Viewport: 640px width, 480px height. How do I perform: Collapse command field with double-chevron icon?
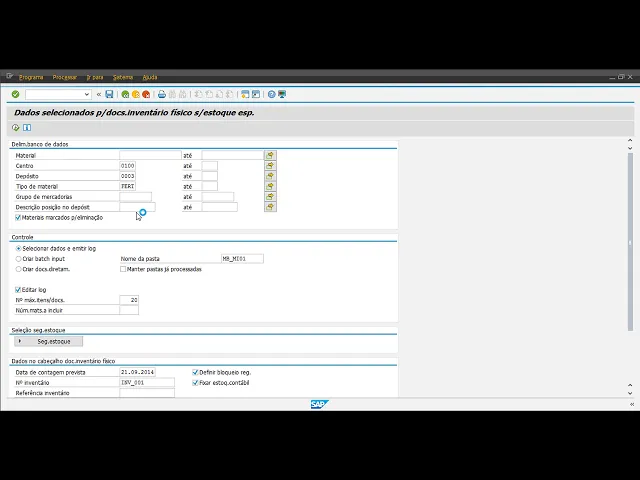click(99, 94)
